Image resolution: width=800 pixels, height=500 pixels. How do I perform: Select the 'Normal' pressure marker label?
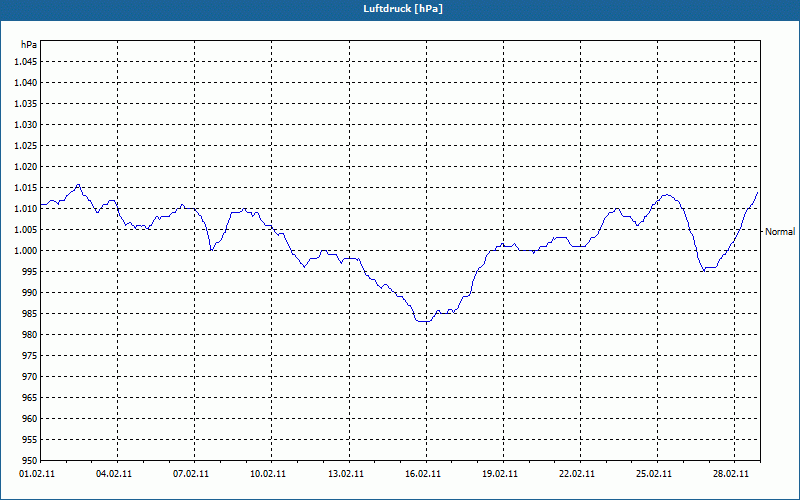tap(780, 232)
